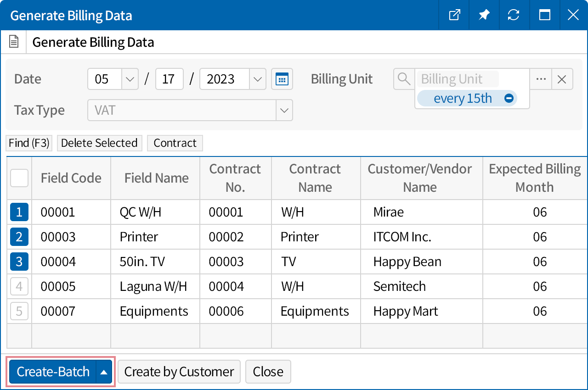Select row 5 with Equipments
The width and height of the screenshot is (588, 390).
(19, 311)
